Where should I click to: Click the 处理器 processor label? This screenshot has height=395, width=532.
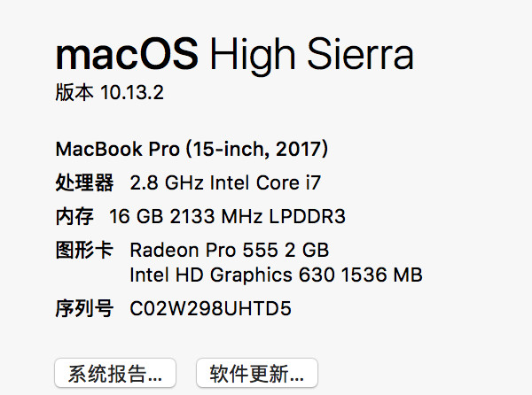point(84,183)
